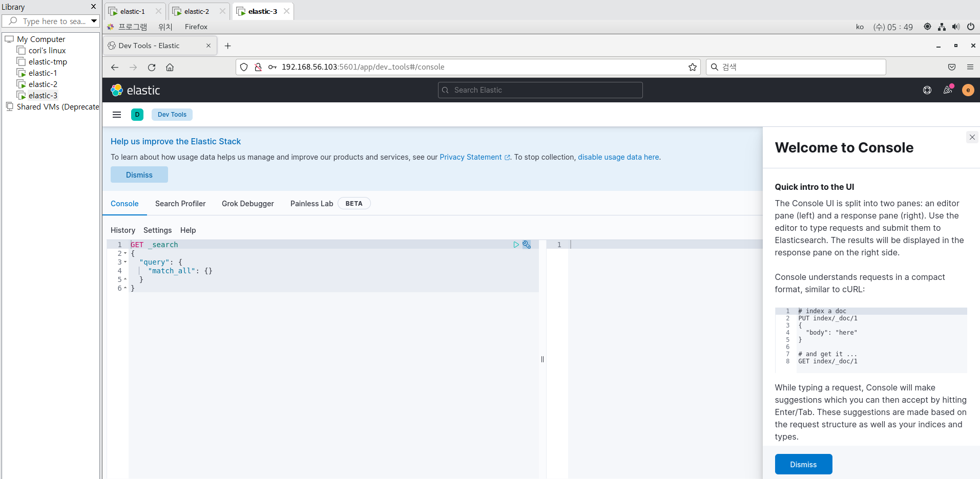Click the editor and response pane resize handle
This screenshot has height=479, width=980.
point(543,359)
